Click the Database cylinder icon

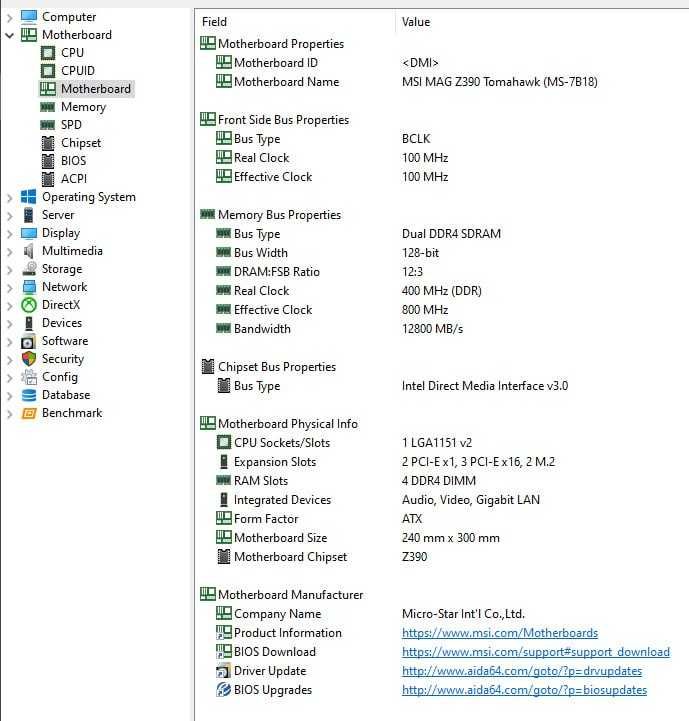click(29, 395)
